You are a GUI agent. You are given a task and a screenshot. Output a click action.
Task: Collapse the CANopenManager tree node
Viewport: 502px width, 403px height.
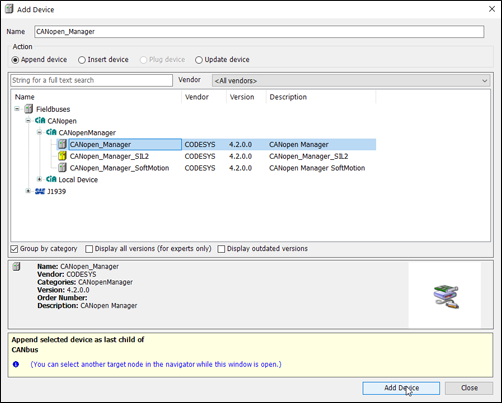pyautogui.click(x=39, y=132)
